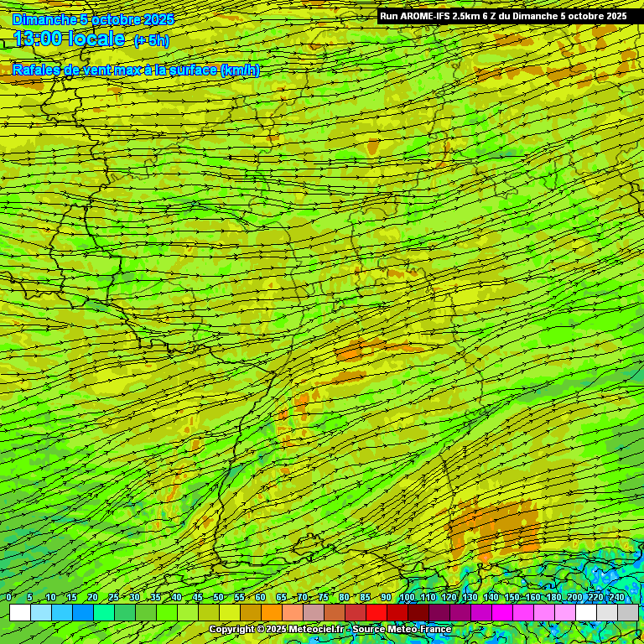Pick the blue legend swatch between 15 and 20
Screen dimensions: 644x644
coord(82,613)
